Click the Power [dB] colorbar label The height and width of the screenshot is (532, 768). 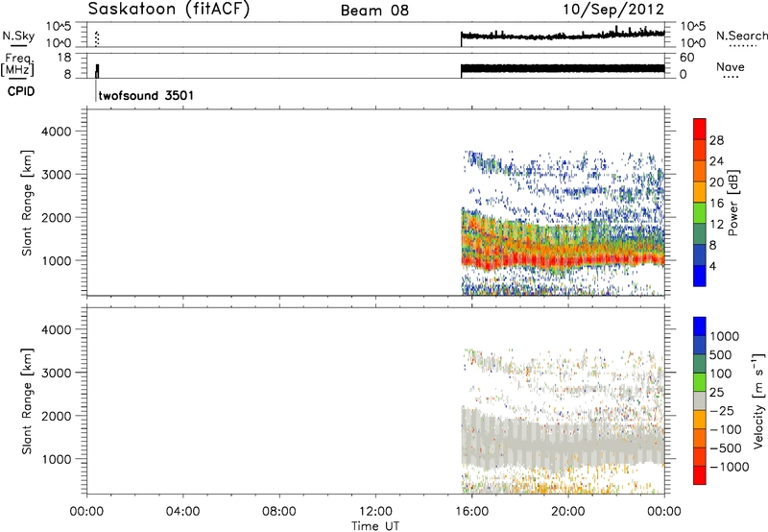tap(732, 203)
